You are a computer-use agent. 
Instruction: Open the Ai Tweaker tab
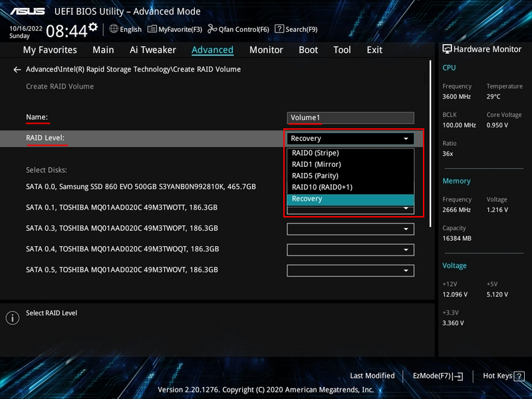click(153, 50)
